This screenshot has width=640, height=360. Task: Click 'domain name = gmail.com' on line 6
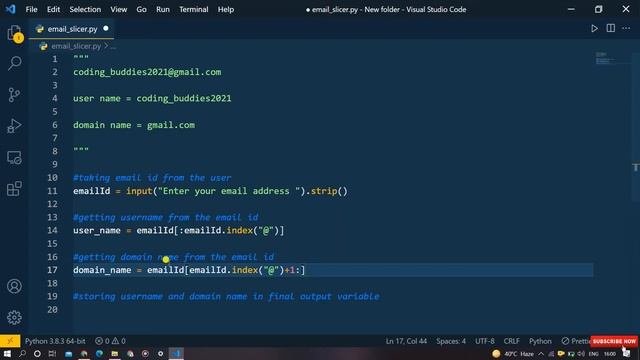[x=134, y=125]
